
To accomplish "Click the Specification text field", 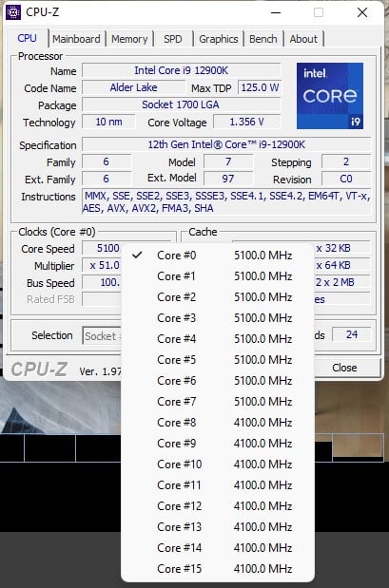I will tap(226, 144).
